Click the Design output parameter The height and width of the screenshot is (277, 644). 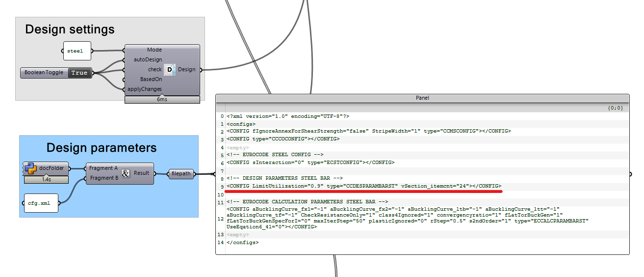pyautogui.click(x=186, y=70)
